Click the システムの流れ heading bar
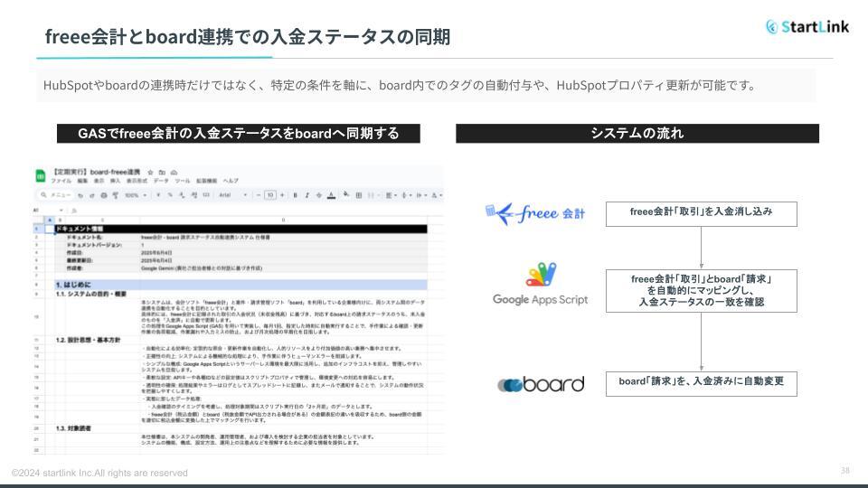This screenshot has height=488, width=868. 637,134
